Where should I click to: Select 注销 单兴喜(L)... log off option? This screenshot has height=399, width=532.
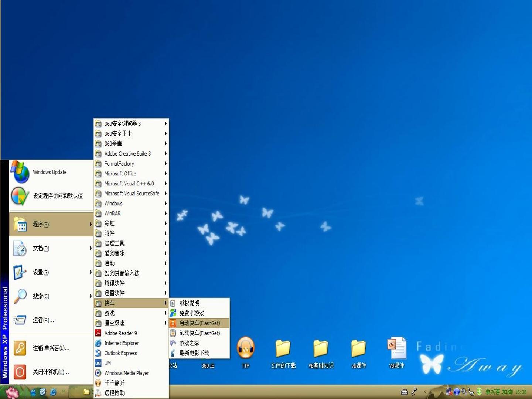click(x=51, y=348)
